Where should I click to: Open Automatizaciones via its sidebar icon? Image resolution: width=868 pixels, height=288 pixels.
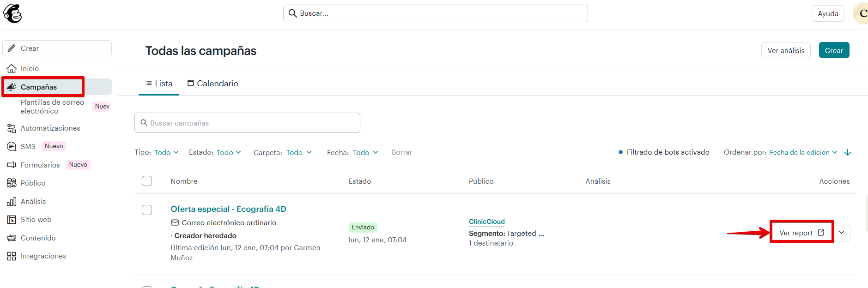(x=12, y=128)
